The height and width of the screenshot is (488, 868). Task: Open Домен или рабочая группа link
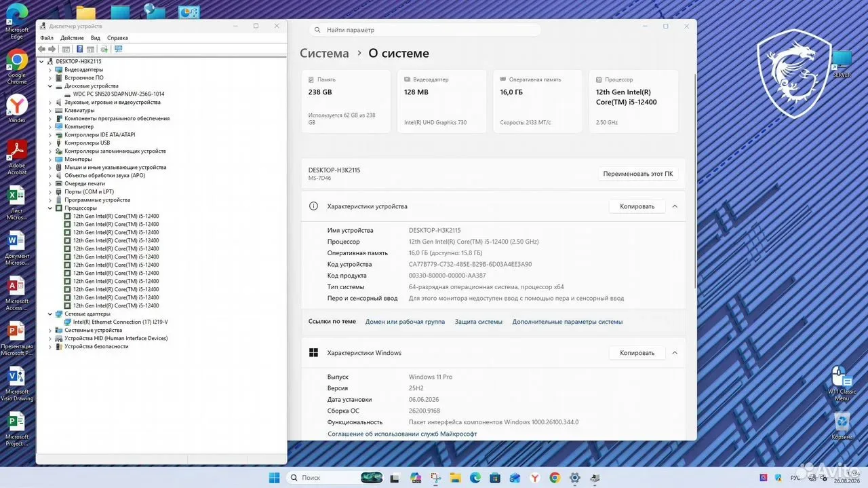coord(405,322)
